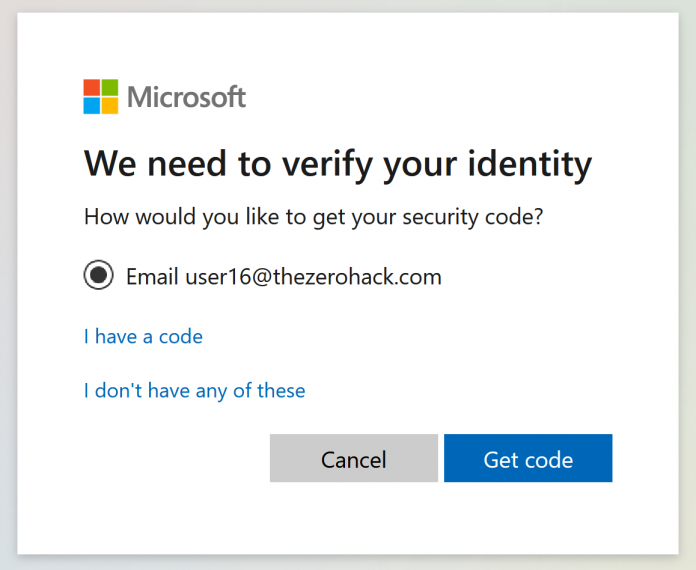
Task: Click the "thezerohack.com" domain portion of the email
Action: tap(357, 277)
